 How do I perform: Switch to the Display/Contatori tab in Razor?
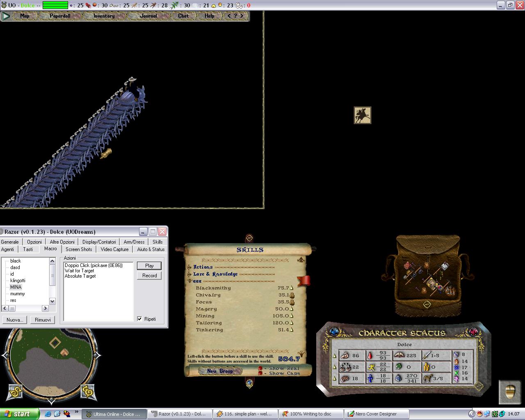click(99, 242)
